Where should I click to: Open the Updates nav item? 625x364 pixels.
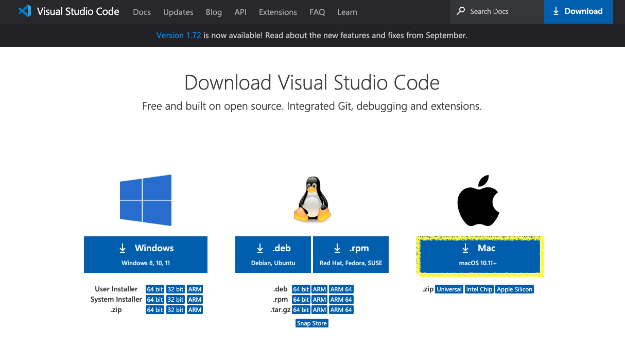pyautogui.click(x=178, y=12)
